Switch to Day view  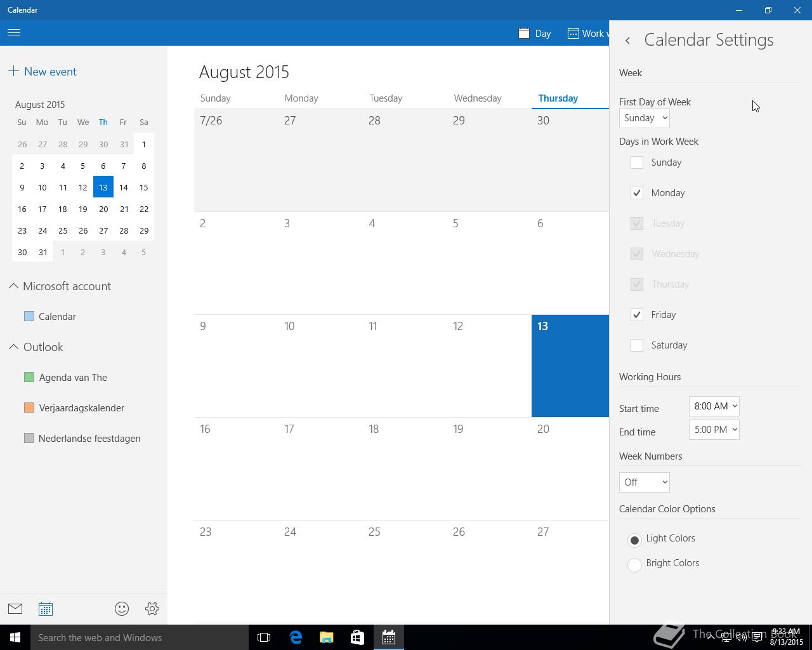click(535, 33)
